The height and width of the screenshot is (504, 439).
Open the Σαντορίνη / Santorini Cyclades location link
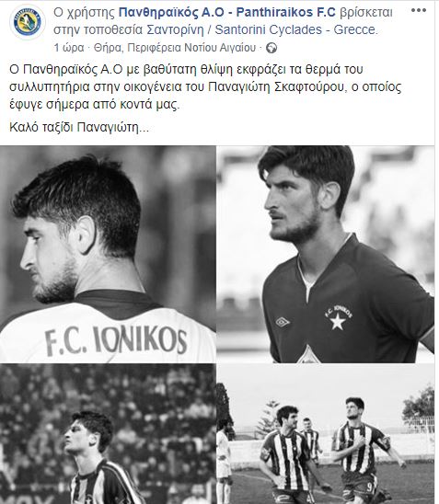coord(262,29)
